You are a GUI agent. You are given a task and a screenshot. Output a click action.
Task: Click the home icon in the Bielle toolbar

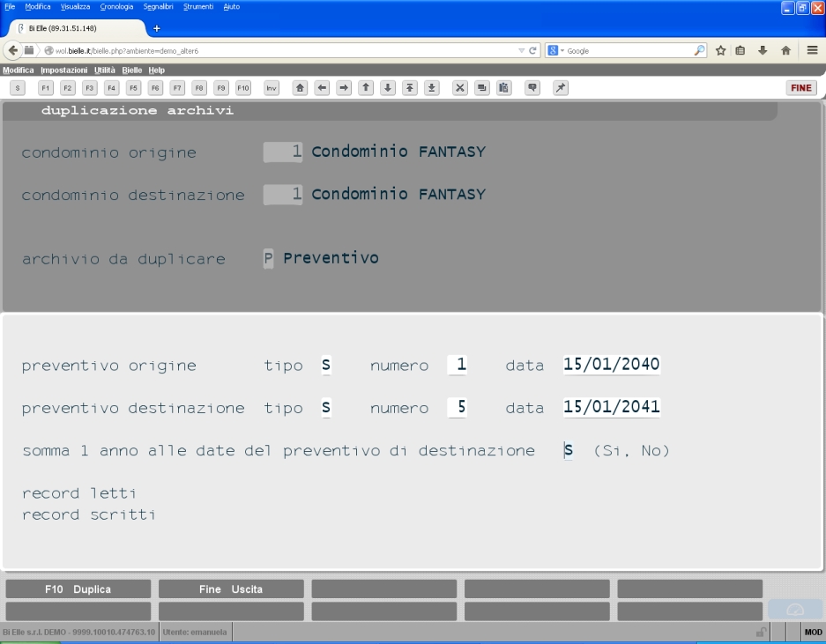tap(300, 88)
